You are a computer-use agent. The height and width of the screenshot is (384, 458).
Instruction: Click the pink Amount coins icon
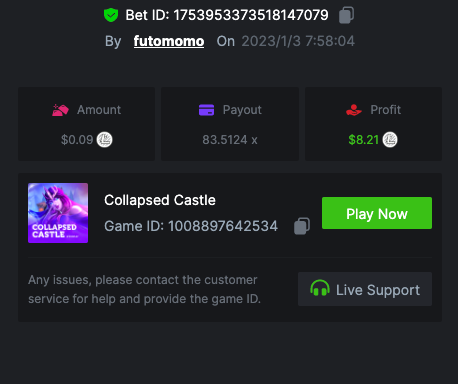60,110
